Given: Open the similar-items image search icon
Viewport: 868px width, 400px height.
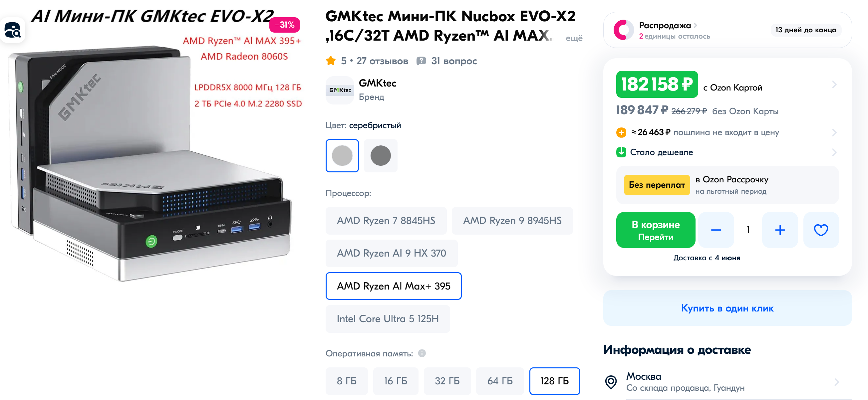Looking at the screenshot, I should 12,30.
